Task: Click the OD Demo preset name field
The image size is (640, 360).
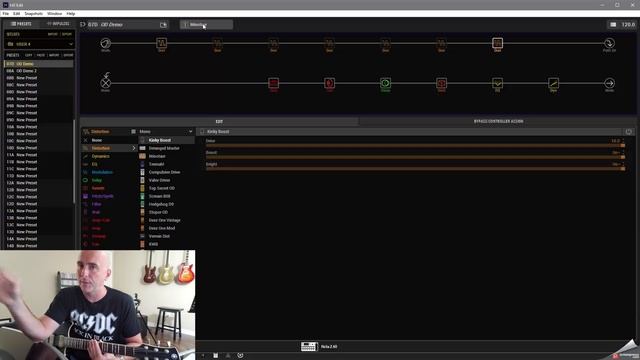Action: (123, 24)
